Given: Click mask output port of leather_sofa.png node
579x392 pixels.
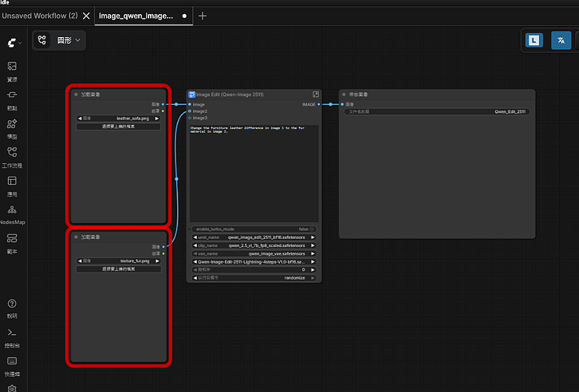Looking at the screenshot, I should (163, 111).
